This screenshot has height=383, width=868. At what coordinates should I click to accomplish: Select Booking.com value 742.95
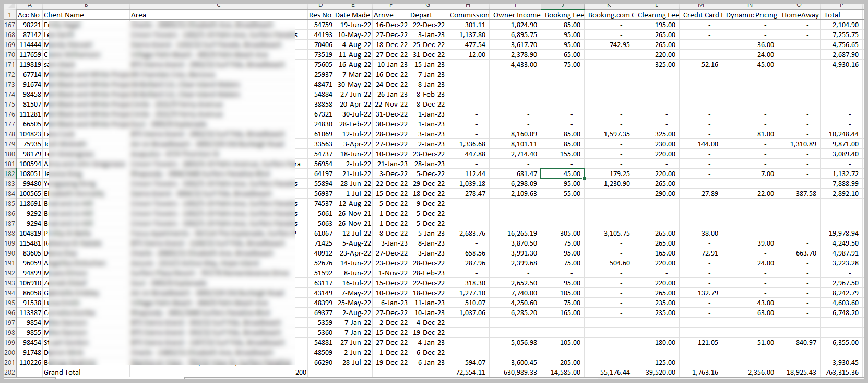[x=619, y=45]
